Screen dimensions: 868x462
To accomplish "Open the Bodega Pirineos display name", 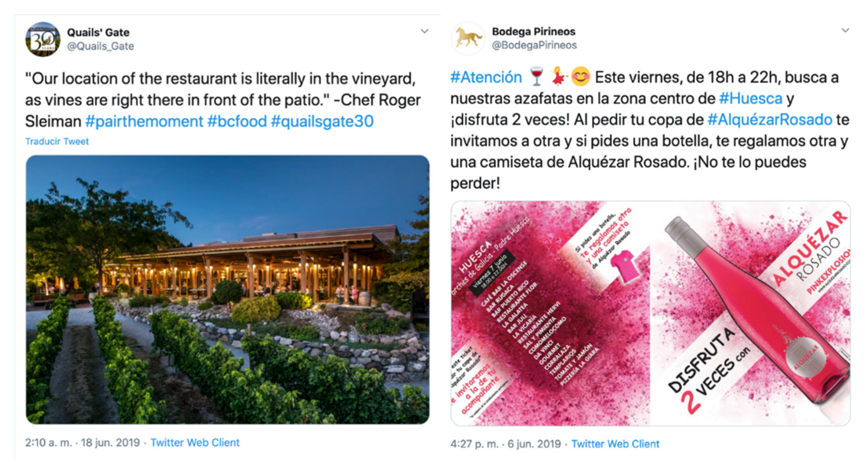I will [534, 31].
